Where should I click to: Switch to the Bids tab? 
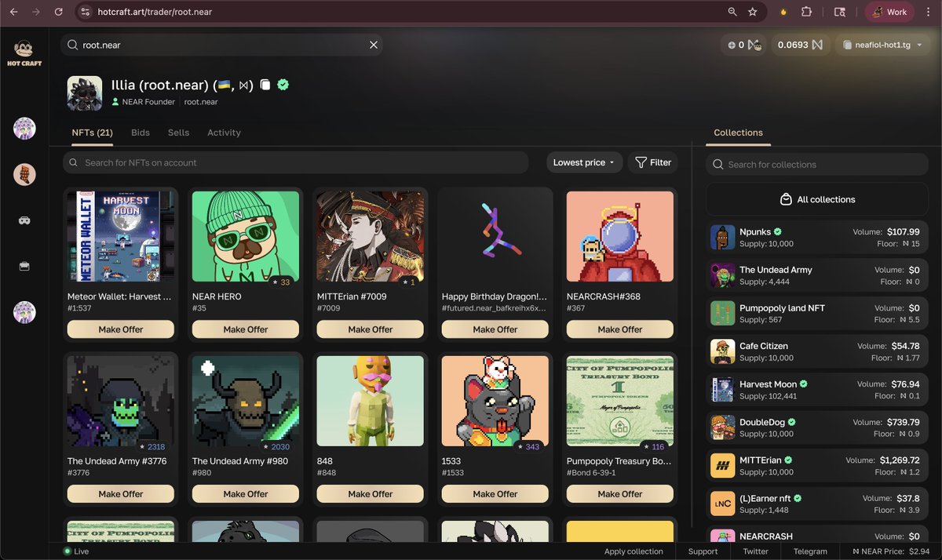(x=141, y=133)
